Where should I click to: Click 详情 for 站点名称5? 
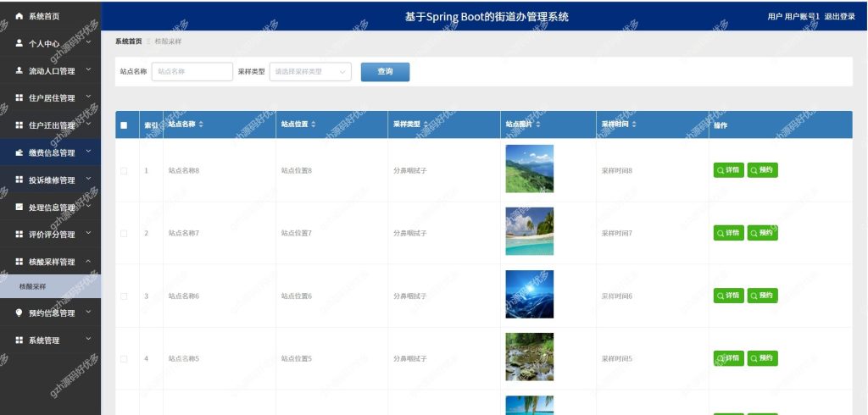[x=728, y=358]
